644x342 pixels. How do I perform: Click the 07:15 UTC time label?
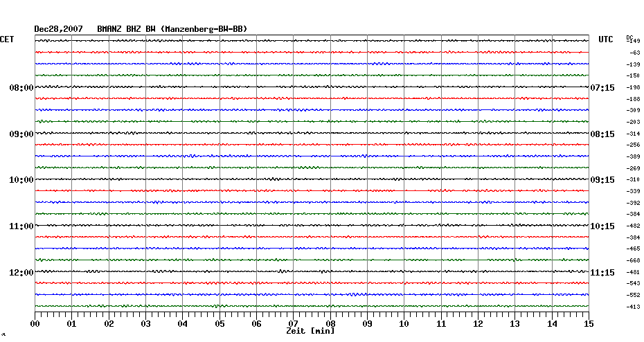(602, 87)
